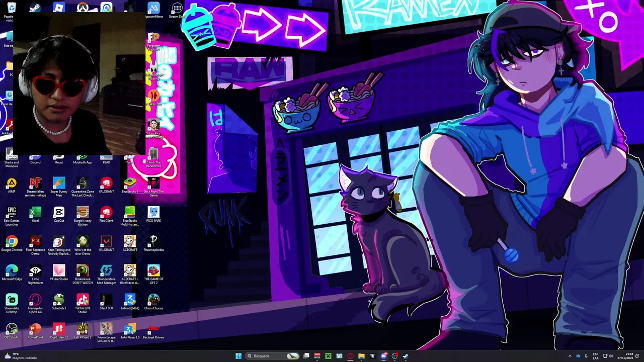Open the Thunderstore Mod Manager
This screenshot has width=644, height=362.
(106, 275)
